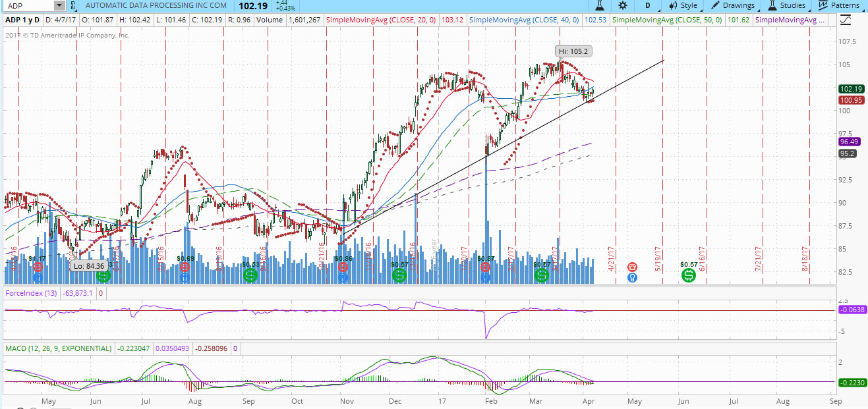Click the green dividend icon near early June 2016
Screen dimensions: 868x409
click(x=103, y=277)
